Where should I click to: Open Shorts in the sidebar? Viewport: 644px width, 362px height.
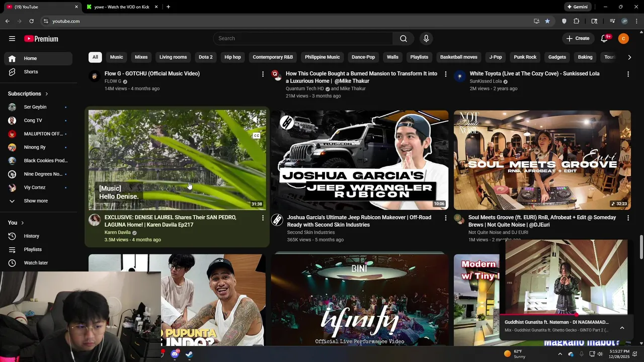[38, 72]
